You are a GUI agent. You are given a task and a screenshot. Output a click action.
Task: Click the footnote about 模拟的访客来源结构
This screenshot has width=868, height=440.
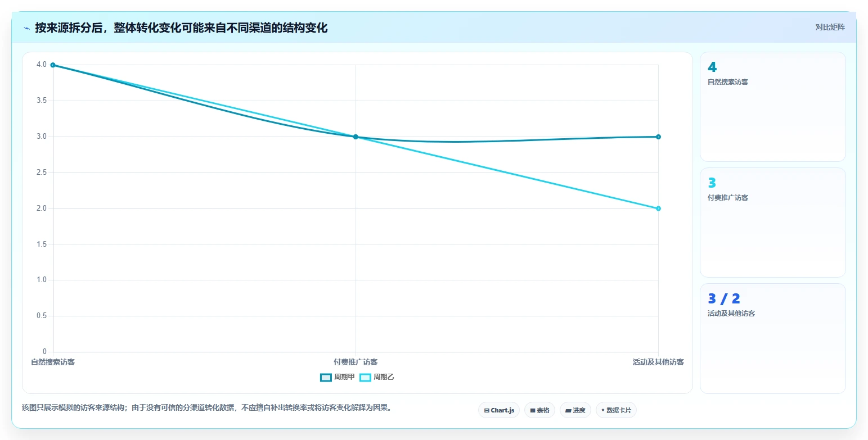pyautogui.click(x=206, y=407)
